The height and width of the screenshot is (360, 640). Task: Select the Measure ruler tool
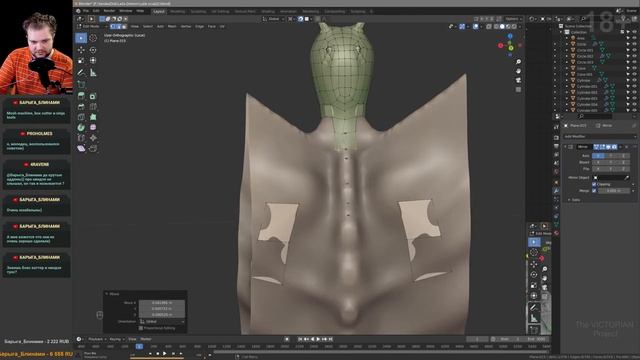click(x=93, y=73)
